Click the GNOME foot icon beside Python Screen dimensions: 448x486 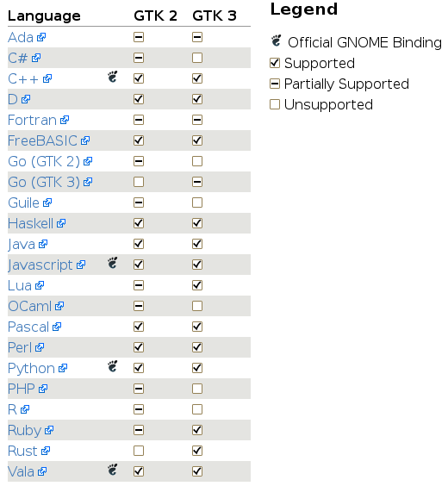pyautogui.click(x=113, y=366)
